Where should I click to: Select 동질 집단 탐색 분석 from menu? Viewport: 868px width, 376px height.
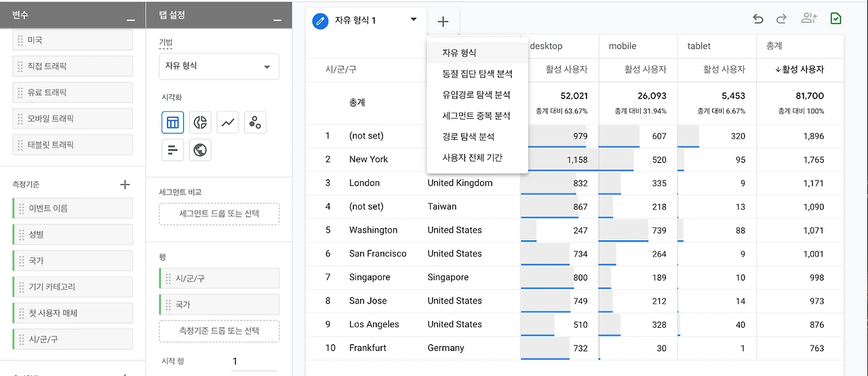477,73
